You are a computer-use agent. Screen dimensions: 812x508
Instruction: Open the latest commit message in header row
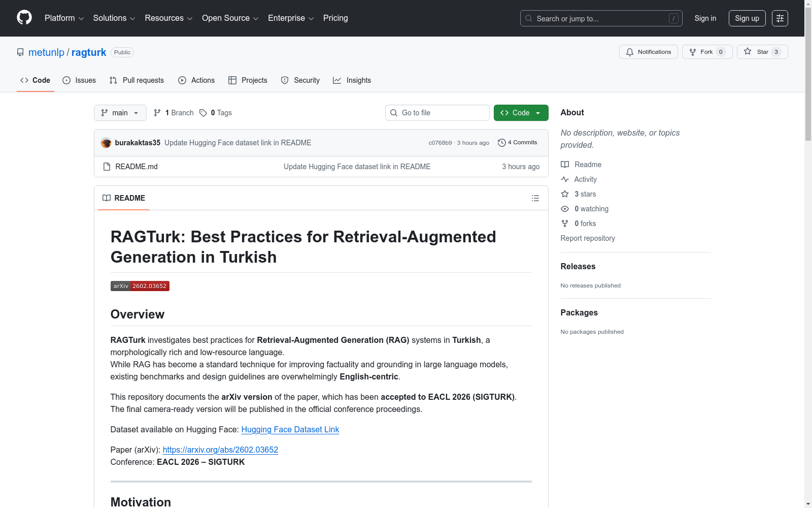pyautogui.click(x=238, y=143)
